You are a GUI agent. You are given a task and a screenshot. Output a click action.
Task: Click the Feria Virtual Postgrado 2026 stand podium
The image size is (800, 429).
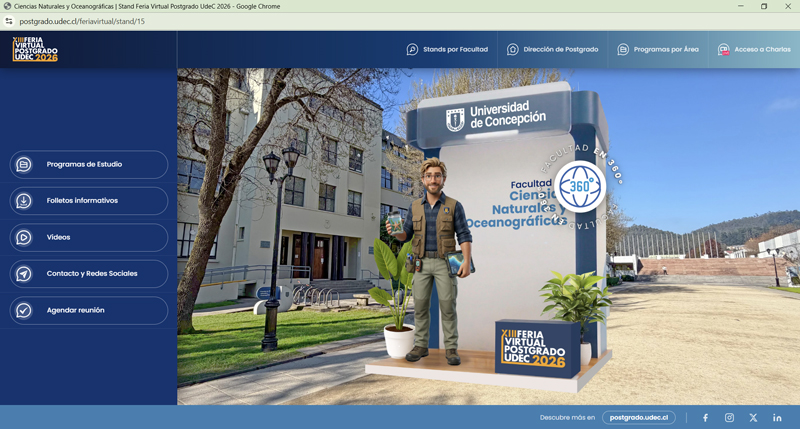(x=537, y=348)
